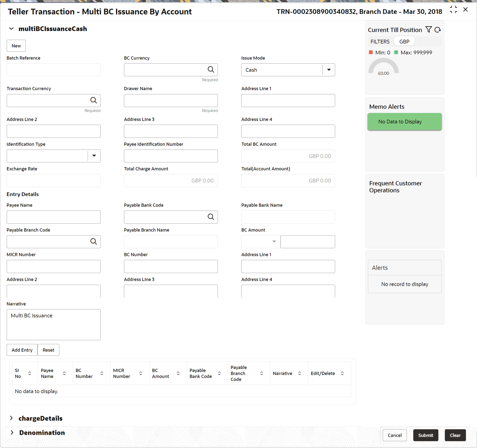Open the Issue Mode dropdown
Screen dimensions: 477x448
[329, 70]
